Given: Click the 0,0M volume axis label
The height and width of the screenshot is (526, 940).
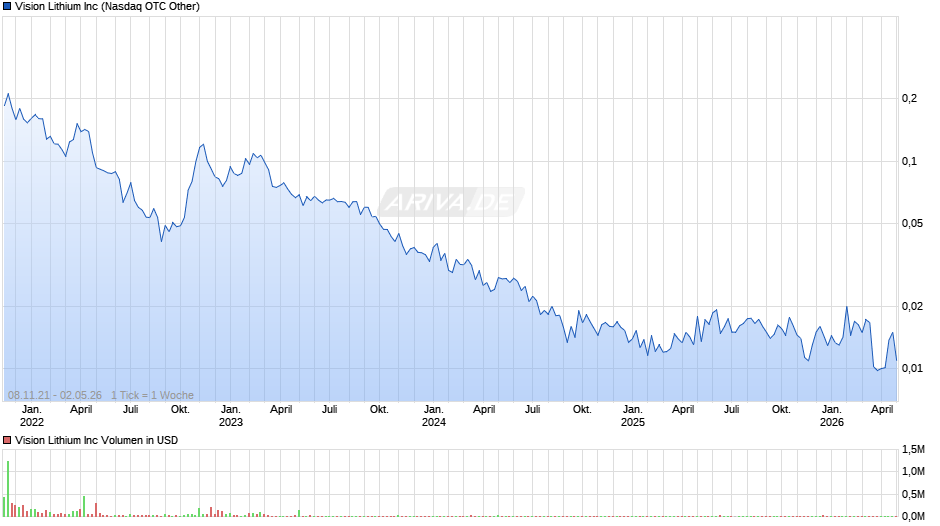Looking at the screenshot, I should [x=914, y=516].
